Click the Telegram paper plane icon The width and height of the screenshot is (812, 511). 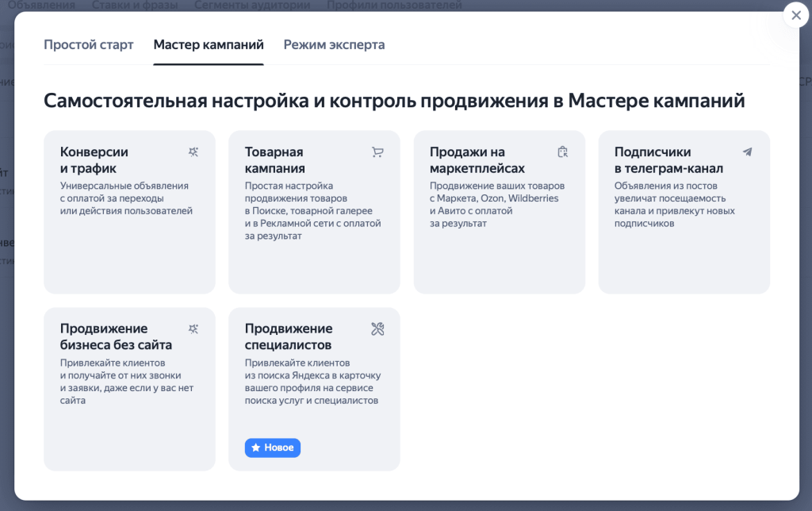tap(747, 152)
